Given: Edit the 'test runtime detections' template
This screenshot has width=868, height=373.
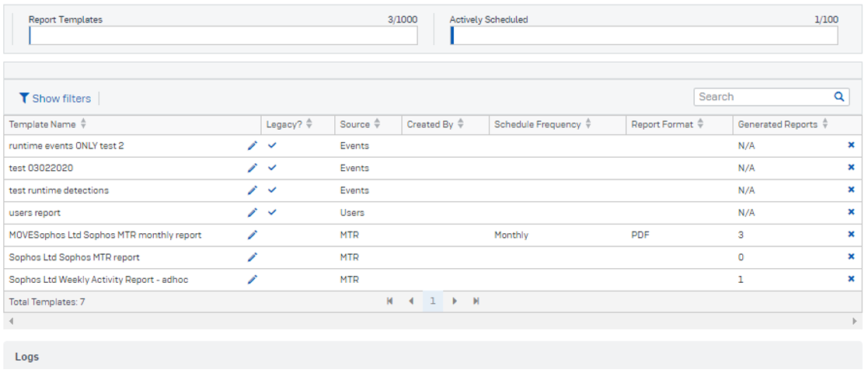Looking at the screenshot, I should [252, 190].
